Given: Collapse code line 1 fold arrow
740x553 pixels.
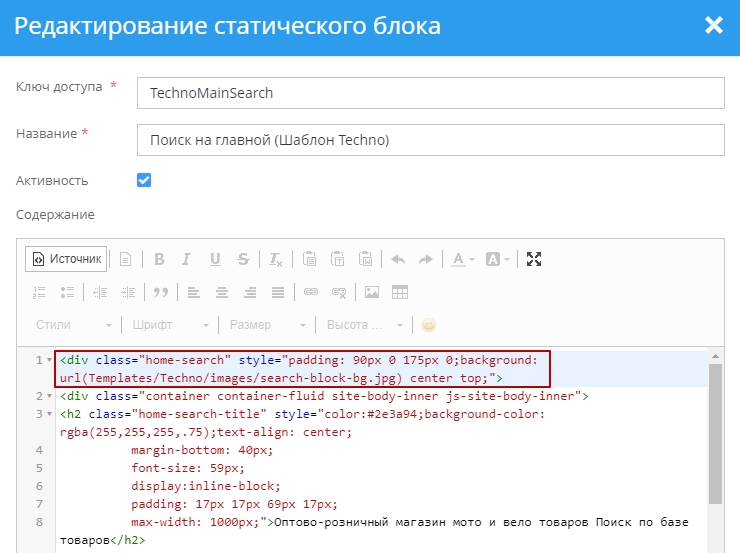Looking at the screenshot, I should click(x=50, y=360).
